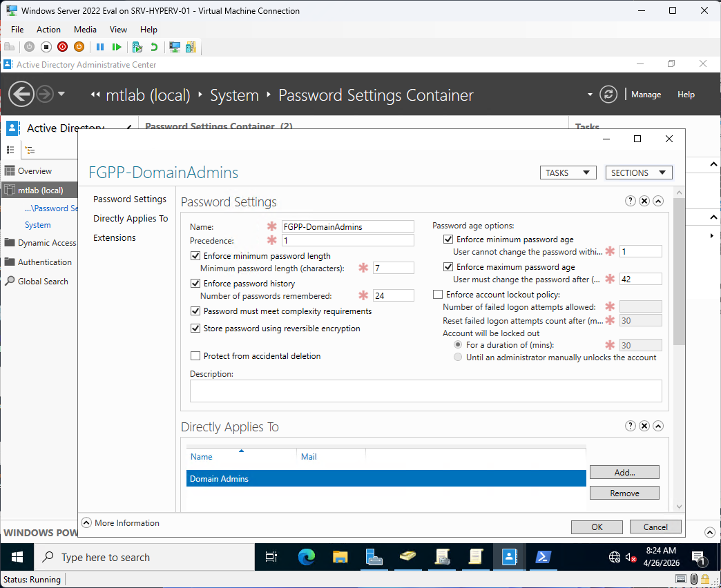
Task: Click the Minimum password length field
Action: pyautogui.click(x=394, y=268)
